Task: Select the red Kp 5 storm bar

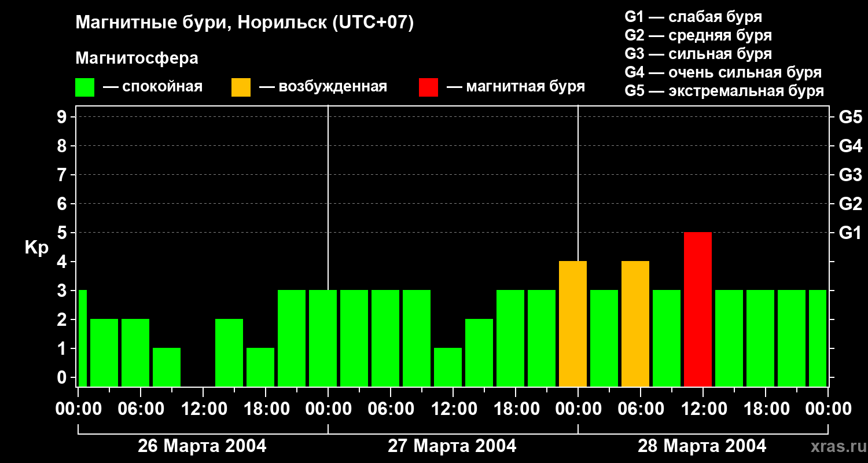Action: 698,309
